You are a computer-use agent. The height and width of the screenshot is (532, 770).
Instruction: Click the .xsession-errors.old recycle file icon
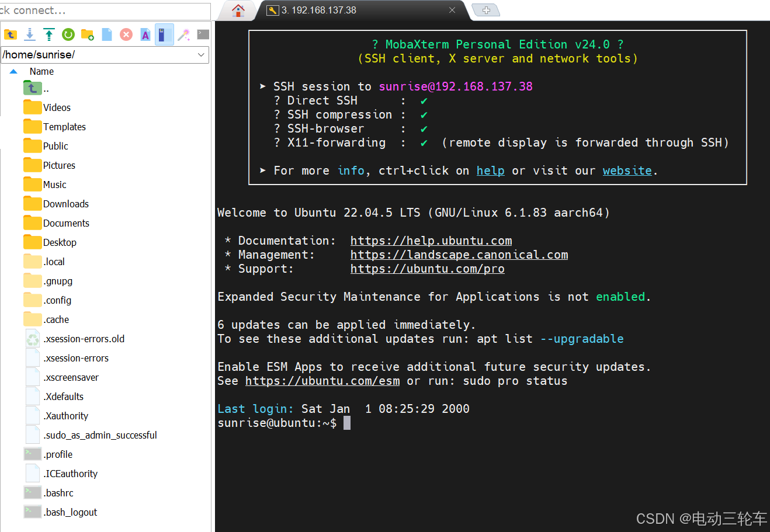(33, 339)
